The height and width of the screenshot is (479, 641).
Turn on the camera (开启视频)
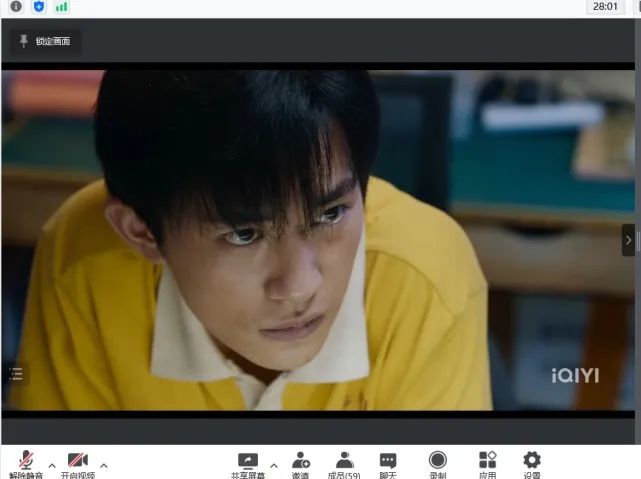click(x=77, y=461)
